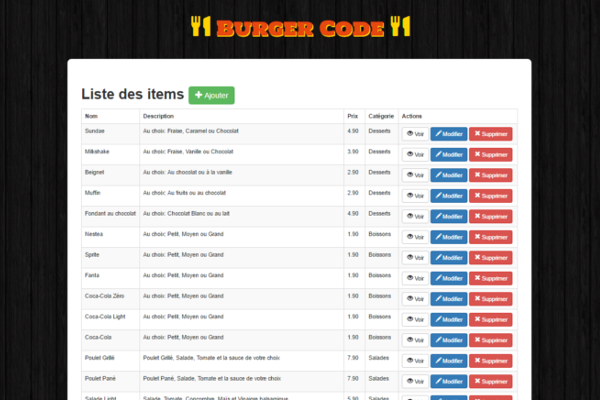Open Voir for the Muffin row
Viewport: 600px width, 400px height.
pyautogui.click(x=414, y=196)
